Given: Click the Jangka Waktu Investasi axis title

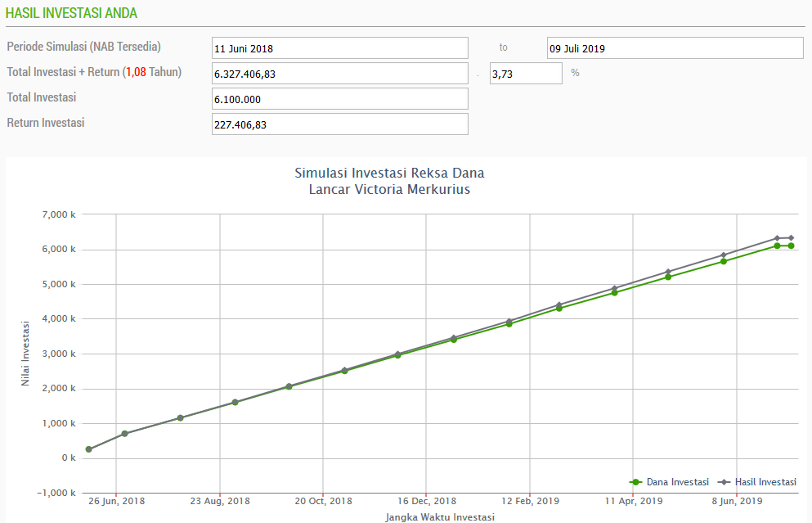Looking at the screenshot, I should [439, 516].
